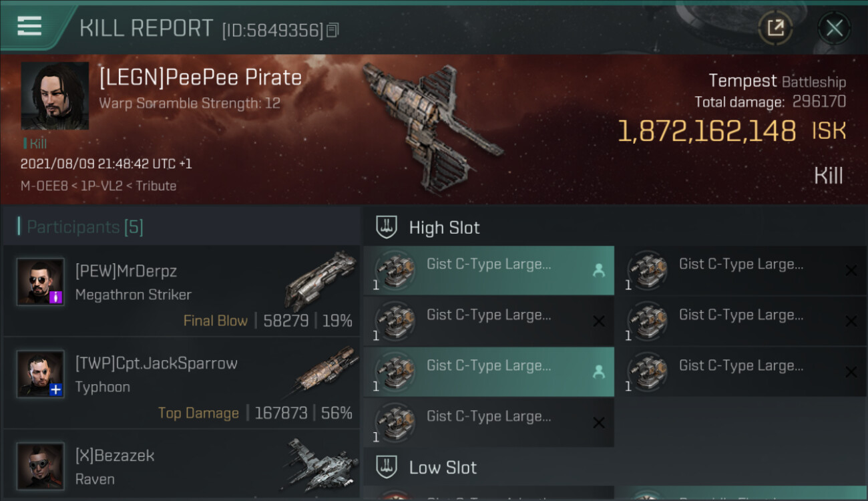View PeePee Pirate's character portrait
The width and height of the screenshot is (868, 501).
coord(55,96)
